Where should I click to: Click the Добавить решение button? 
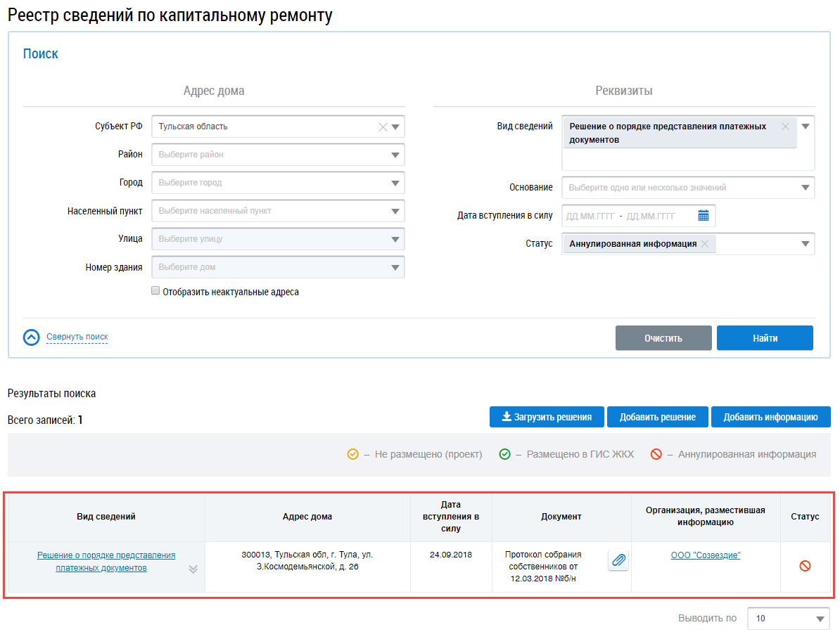pyautogui.click(x=657, y=417)
